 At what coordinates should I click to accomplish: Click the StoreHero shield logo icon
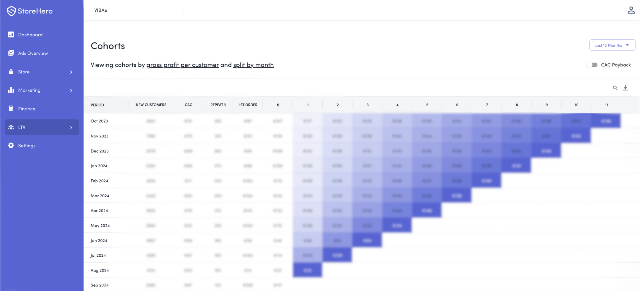point(11,11)
